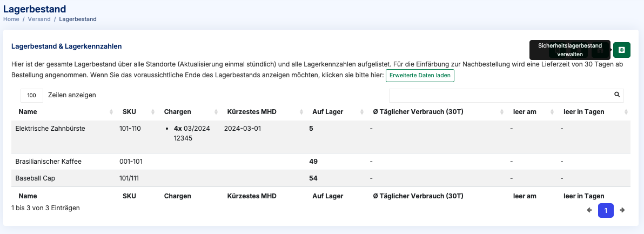Focus the Zeilen anzeigen number field
644x234 pixels.
click(32, 96)
